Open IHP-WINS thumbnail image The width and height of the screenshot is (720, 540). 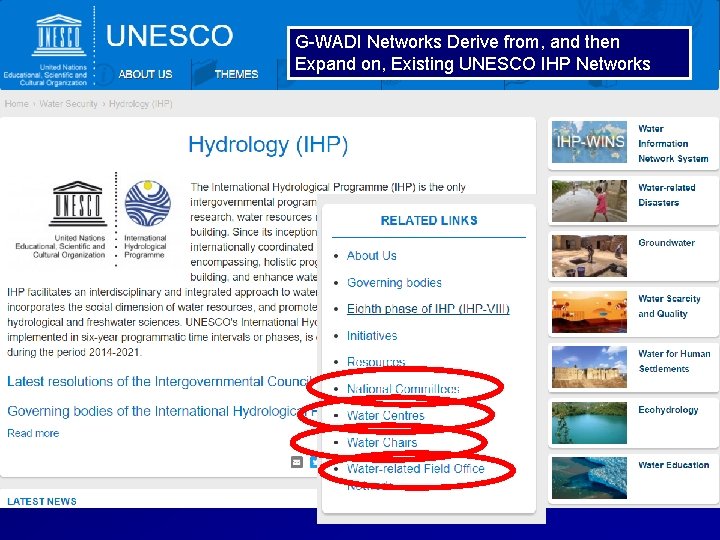click(x=589, y=142)
